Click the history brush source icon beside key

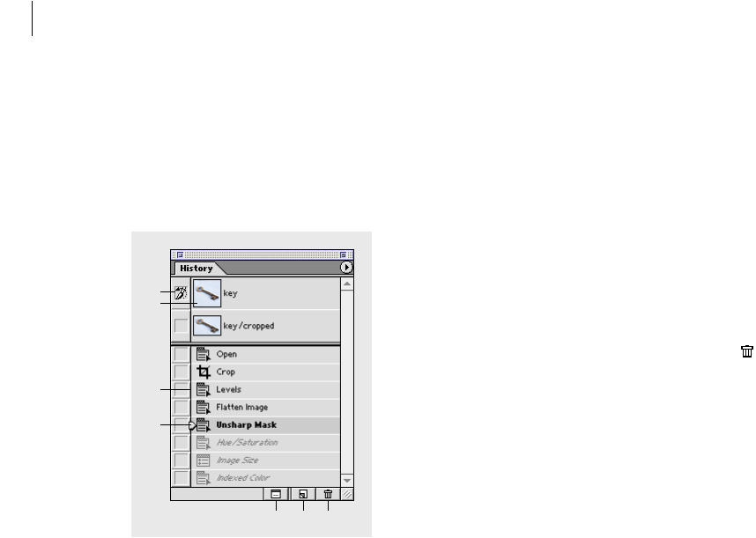181,293
